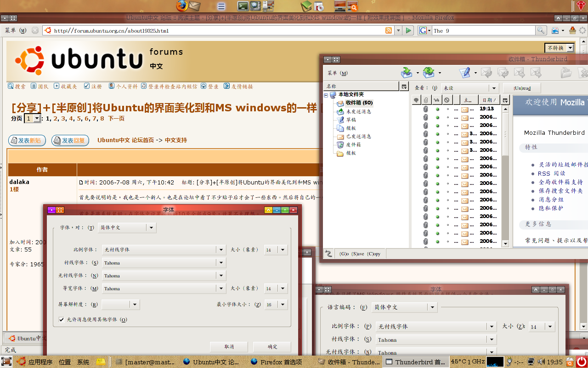Click the show desktop icon at bottom-left
Screen dimensions: 588x368
click(6, 362)
